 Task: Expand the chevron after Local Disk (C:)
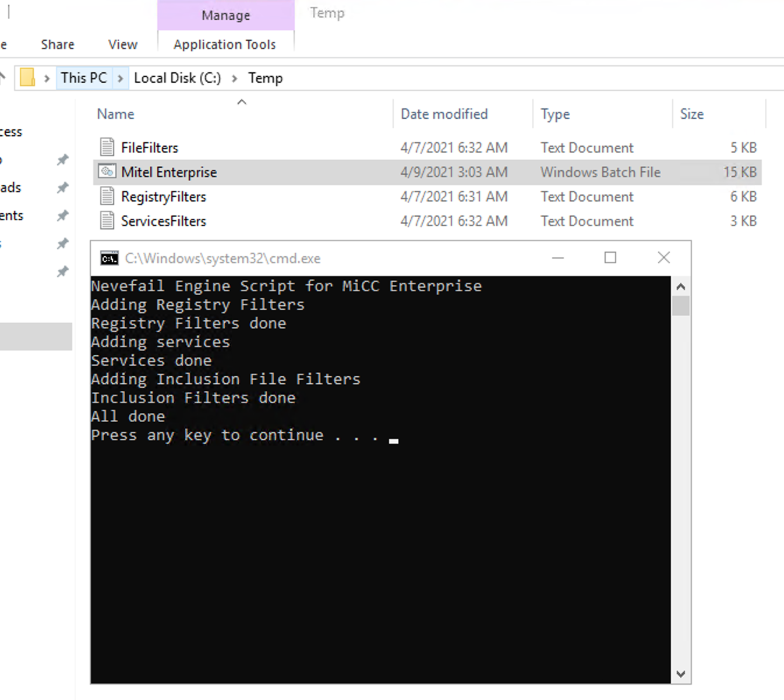coord(234,78)
